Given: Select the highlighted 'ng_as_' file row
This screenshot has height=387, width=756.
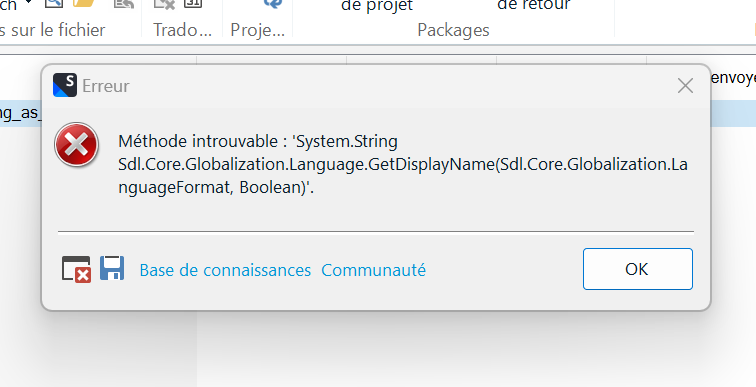Looking at the screenshot, I should coord(21,113).
